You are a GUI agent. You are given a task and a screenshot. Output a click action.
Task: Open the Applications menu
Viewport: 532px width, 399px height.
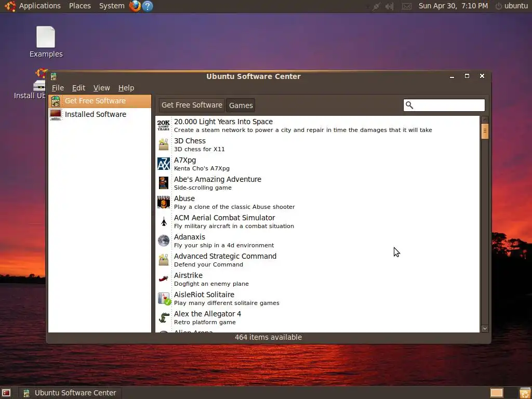[x=39, y=6]
